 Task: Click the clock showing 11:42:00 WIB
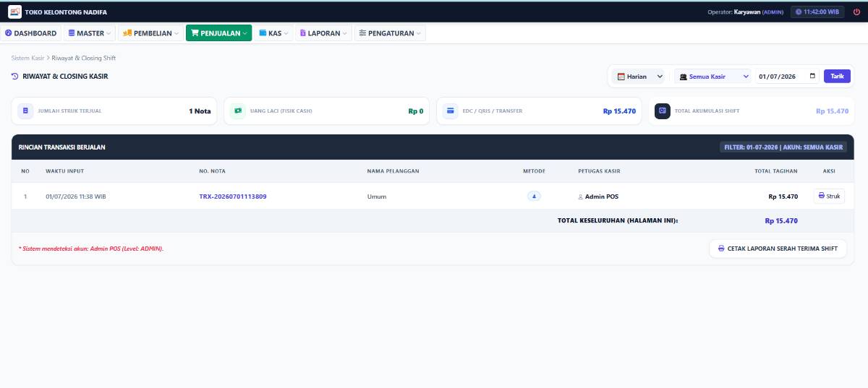(817, 12)
